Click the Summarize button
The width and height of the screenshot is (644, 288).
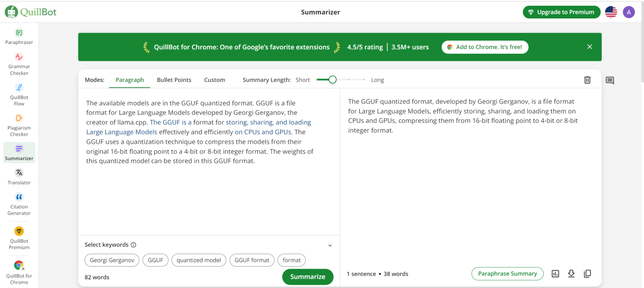(x=307, y=277)
